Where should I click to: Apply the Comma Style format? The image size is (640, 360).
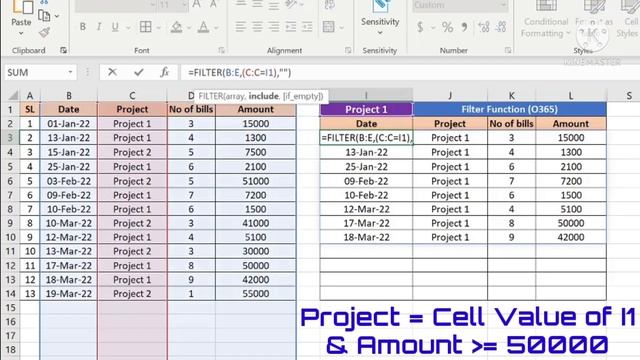coord(464,27)
